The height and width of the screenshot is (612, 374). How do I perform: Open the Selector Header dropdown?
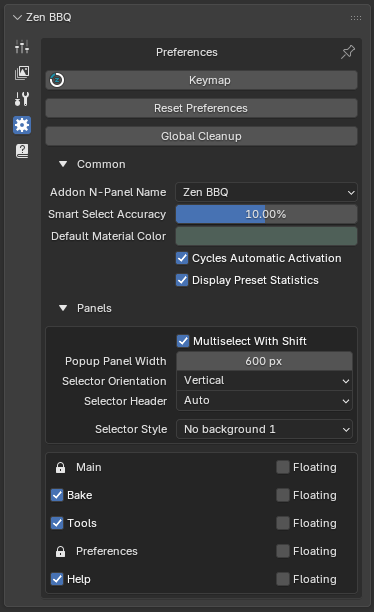point(264,400)
